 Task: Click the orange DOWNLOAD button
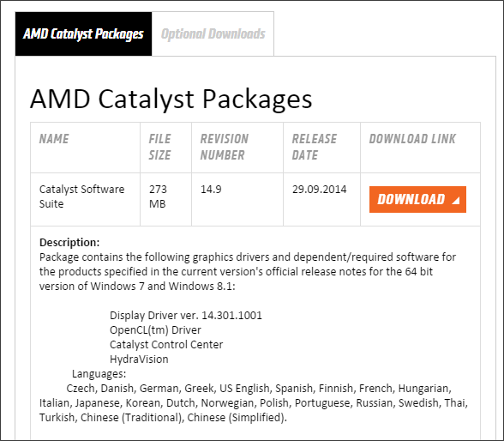pos(417,199)
